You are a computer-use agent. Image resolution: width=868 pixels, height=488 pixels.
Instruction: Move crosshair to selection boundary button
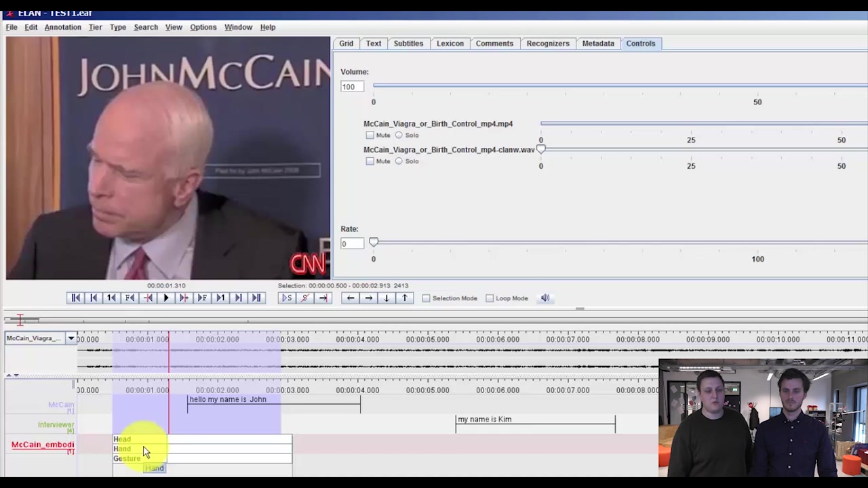coord(323,298)
